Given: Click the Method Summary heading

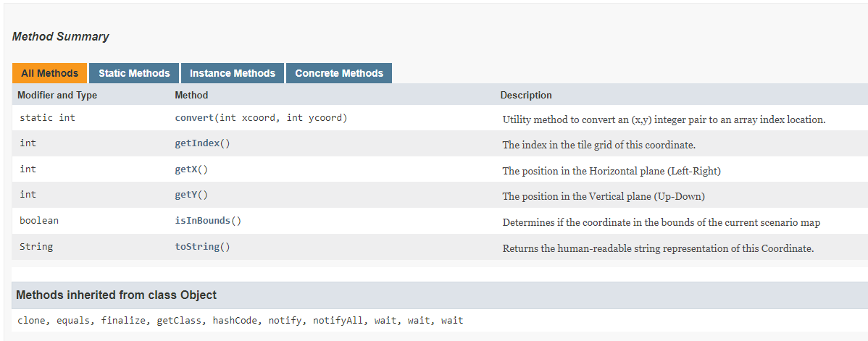Looking at the screenshot, I should pyautogui.click(x=61, y=36).
